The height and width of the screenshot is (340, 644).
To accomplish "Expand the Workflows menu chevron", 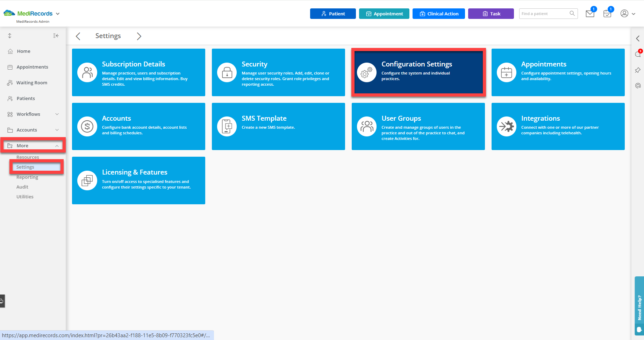I will (x=57, y=114).
